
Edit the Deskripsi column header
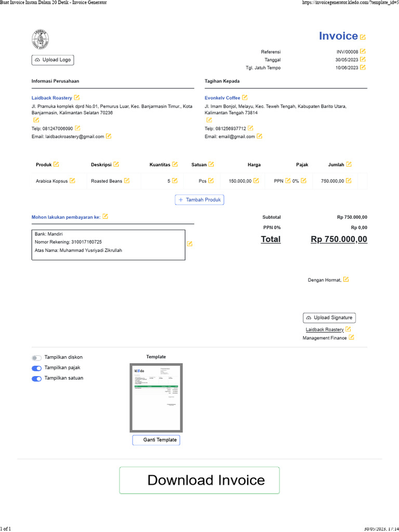click(x=116, y=164)
